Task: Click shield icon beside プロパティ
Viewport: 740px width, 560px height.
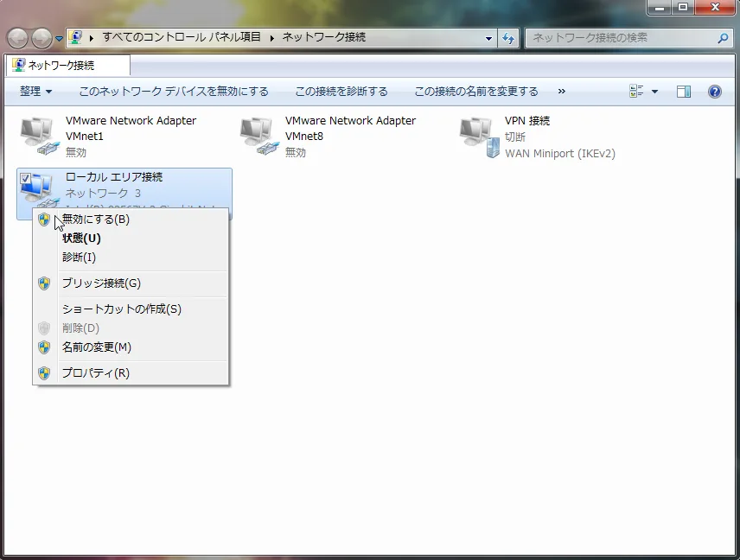Action: point(44,373)
